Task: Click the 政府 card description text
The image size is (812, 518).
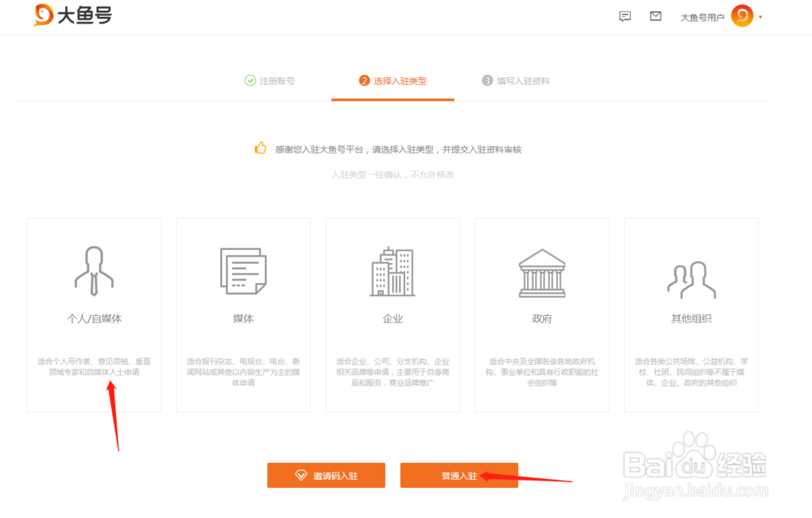Action: tap(542, 372)
